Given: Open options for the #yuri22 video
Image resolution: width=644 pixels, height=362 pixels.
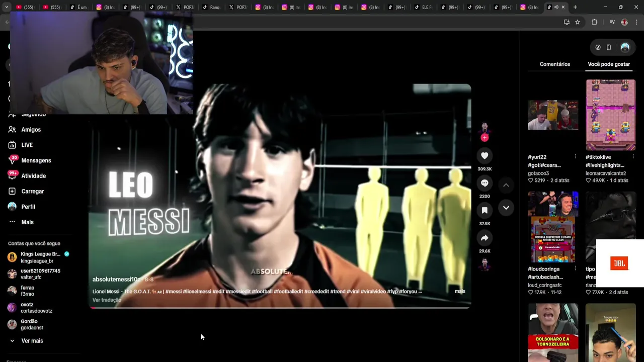Looking at the screenshot, I should pos(576,157).
